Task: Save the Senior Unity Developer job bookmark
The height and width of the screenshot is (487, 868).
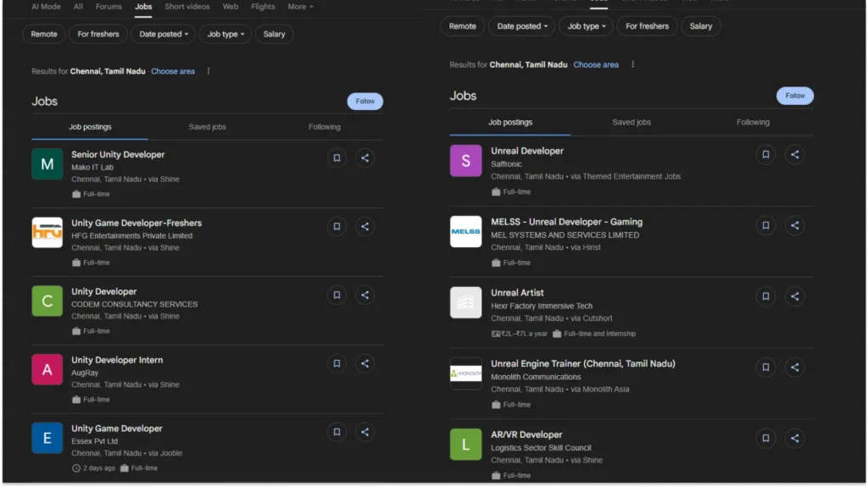Action: pos(337,158)
